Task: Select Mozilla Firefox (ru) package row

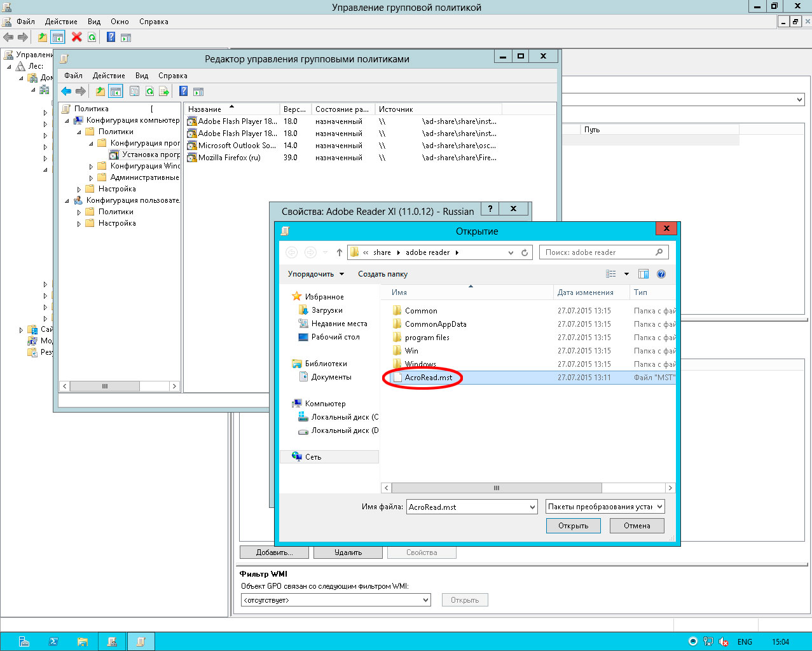Action: pos(341,158)
